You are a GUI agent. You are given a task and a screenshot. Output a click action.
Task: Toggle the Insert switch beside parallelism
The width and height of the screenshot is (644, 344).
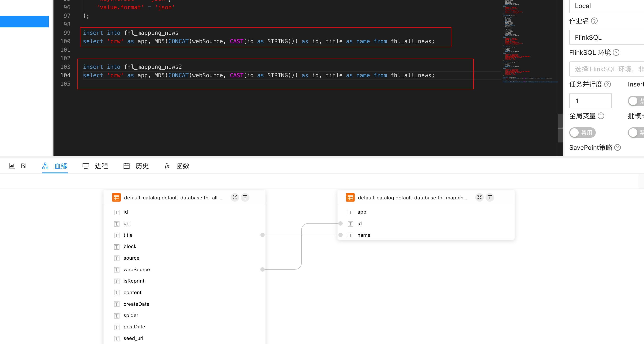coord(636,101)
